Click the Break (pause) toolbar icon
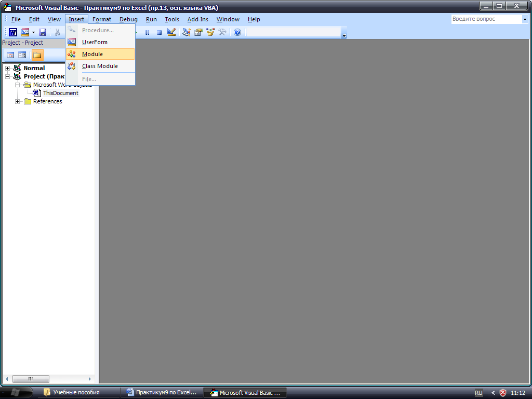The image size is (532, 399). click(147, 33)
